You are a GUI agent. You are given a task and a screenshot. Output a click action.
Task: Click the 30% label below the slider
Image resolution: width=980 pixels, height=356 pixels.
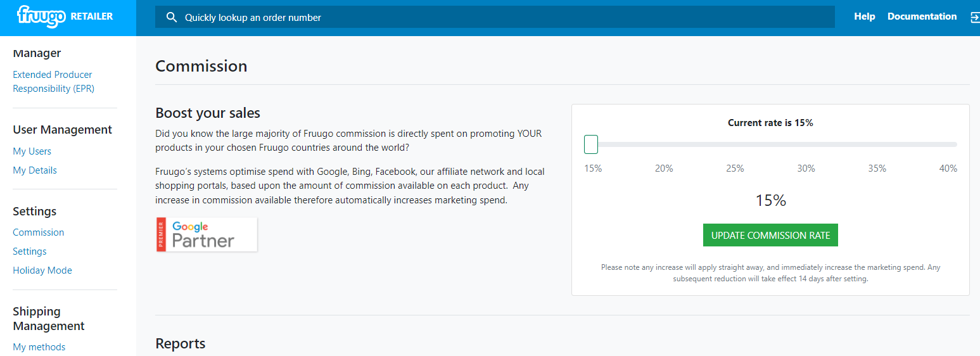pos(806,168)
